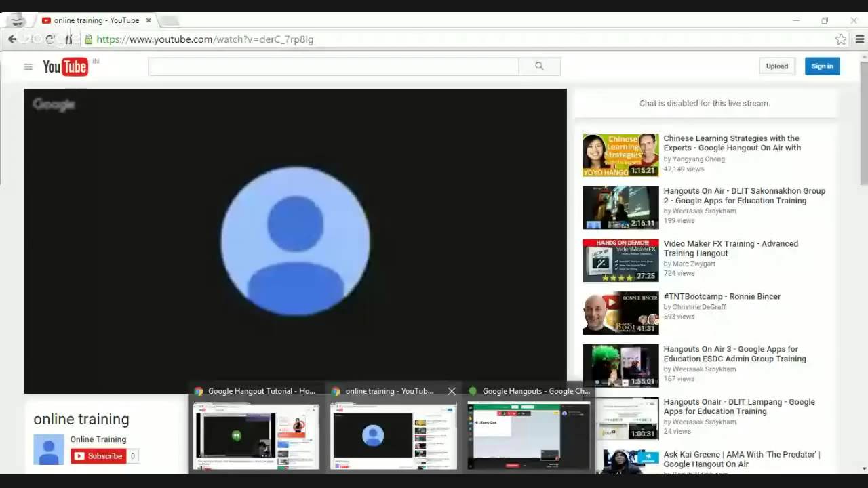Open Ask Kai Greene AMA video link
Image resolution: width=868 pixels, height=488 pixels.
click(x=742, y=459)
